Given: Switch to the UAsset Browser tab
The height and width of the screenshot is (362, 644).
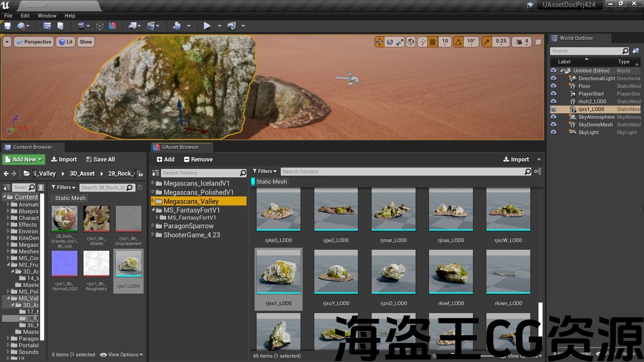Looking at the screenshot, I should (180, 147).
